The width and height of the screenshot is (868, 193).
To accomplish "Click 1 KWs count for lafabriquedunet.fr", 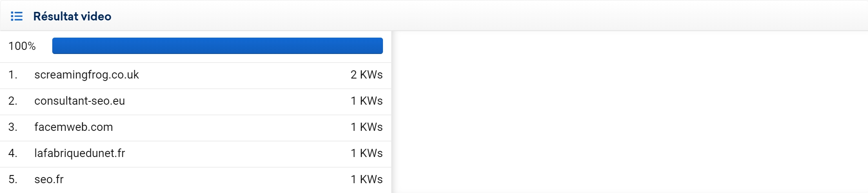I will (367, 153).
